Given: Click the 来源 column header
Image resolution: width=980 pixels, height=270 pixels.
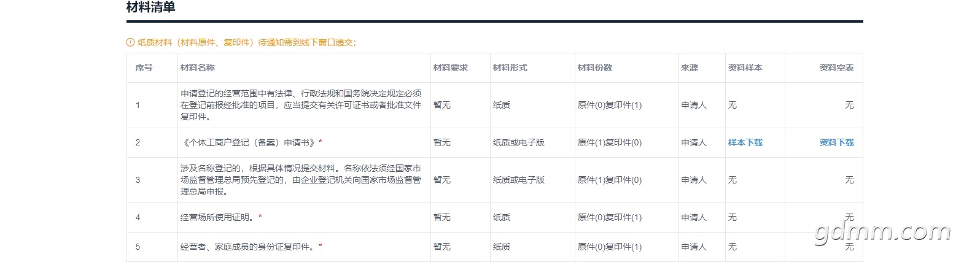Looking at the screenshot, I should coord(689,67).
